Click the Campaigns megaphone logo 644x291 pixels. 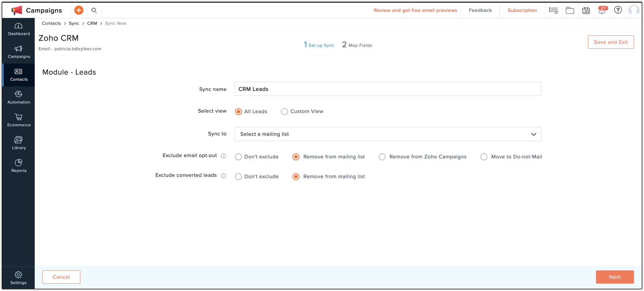tap(17, 10)
